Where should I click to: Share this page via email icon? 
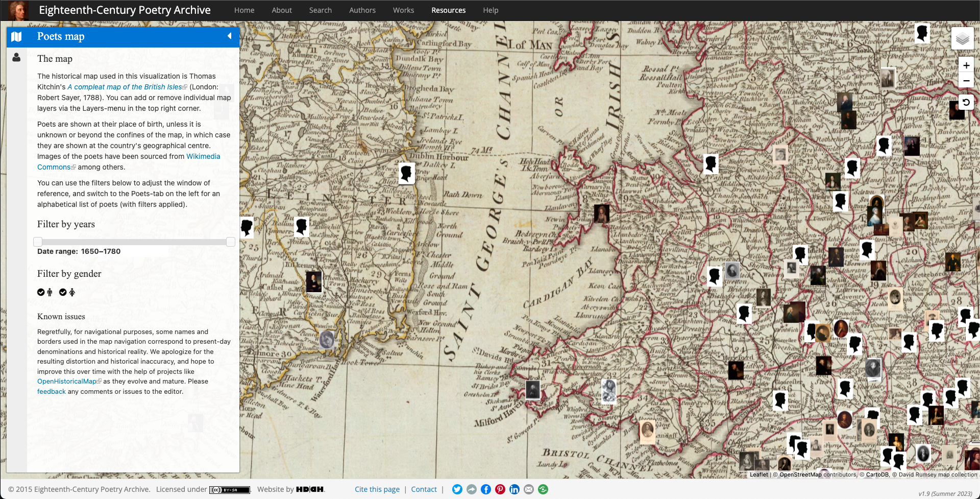click(529, 489)
